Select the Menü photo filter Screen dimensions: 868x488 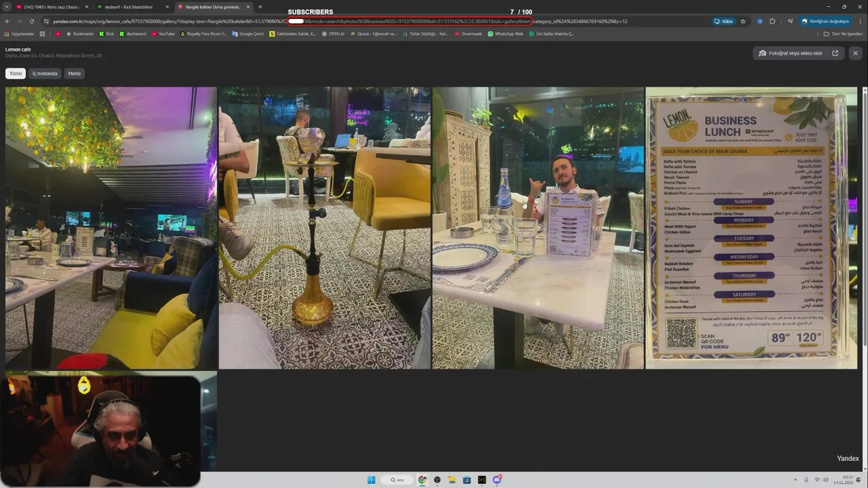point(75,73)
